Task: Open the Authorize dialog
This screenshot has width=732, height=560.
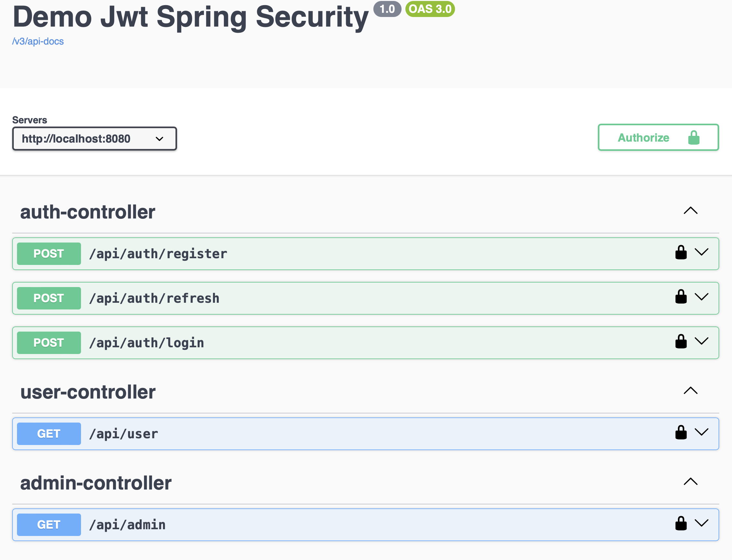Action: 658,137
